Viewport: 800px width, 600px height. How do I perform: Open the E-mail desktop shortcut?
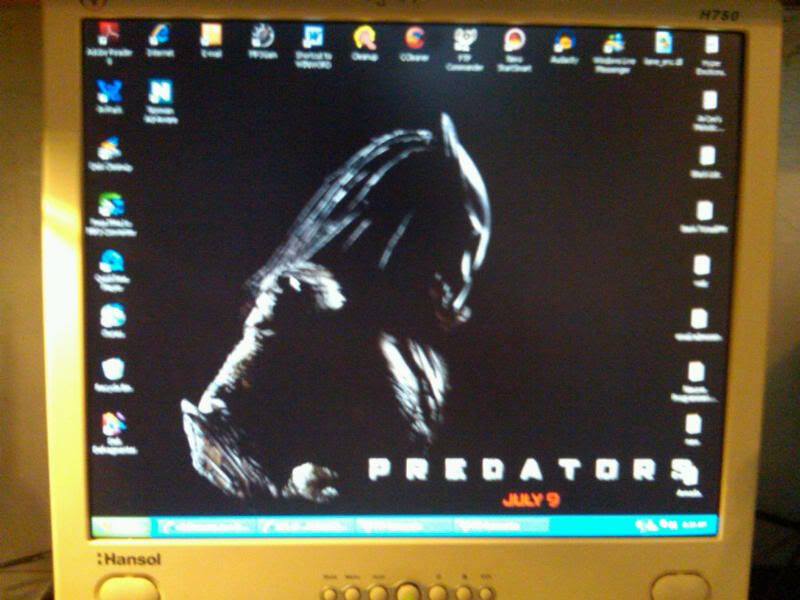pos(211,40)
